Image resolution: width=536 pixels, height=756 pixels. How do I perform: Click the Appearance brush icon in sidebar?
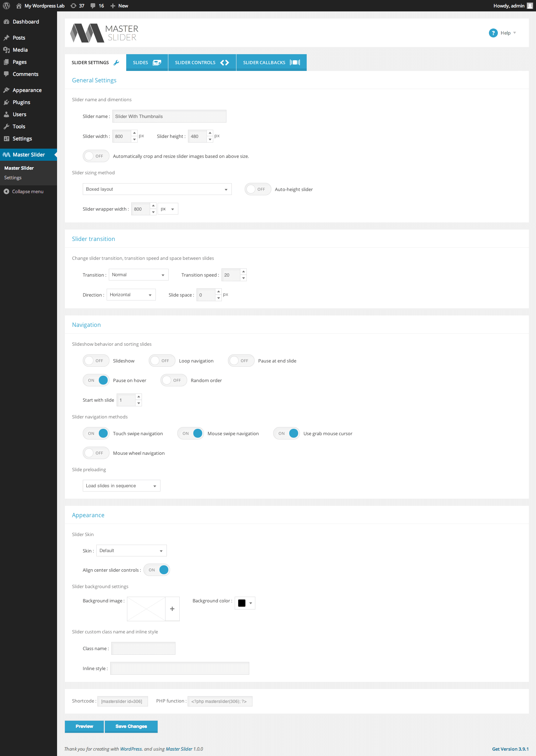click(6, 90)
